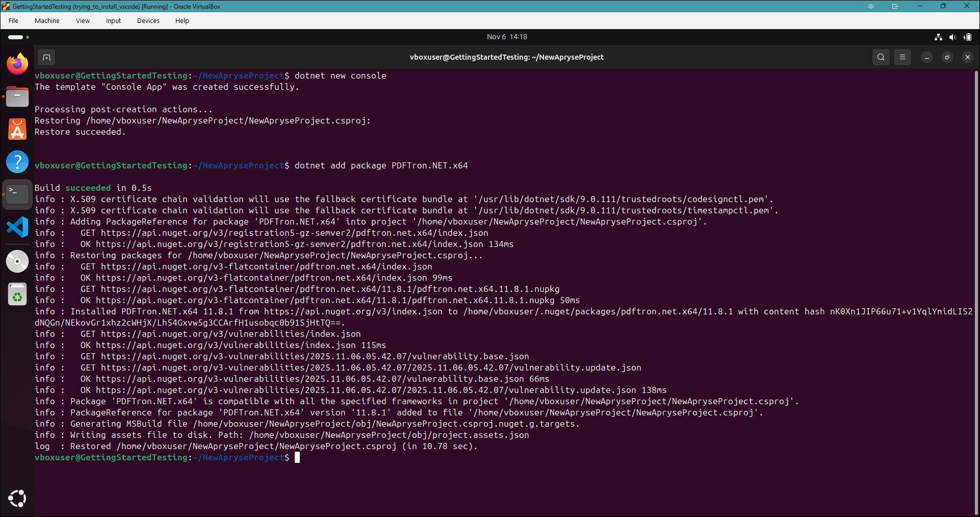
Task: Click the volume icon in top bar
Action: click(x=952, y=37)
